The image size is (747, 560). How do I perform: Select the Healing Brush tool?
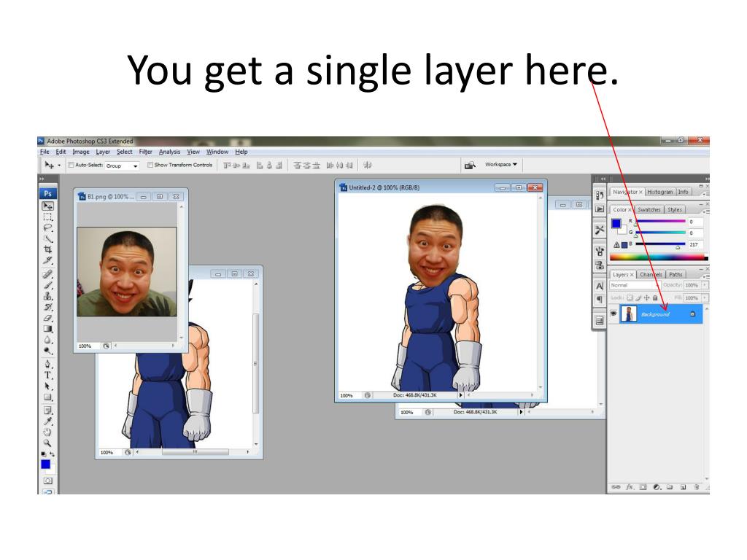47,274
